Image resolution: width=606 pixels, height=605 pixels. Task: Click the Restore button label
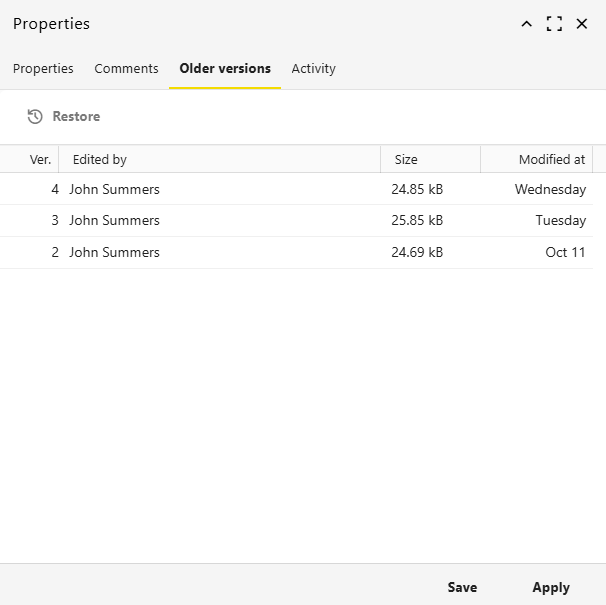point(76,116)
